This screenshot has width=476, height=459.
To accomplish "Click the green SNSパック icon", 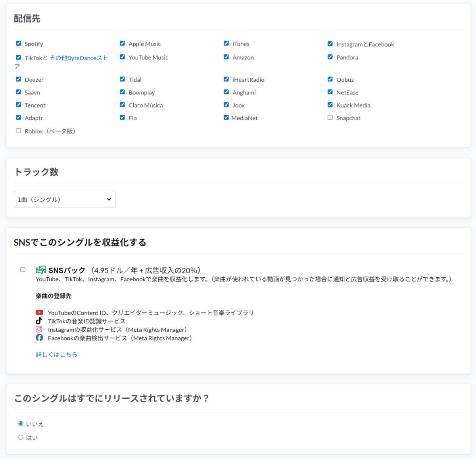I will 41,270.
